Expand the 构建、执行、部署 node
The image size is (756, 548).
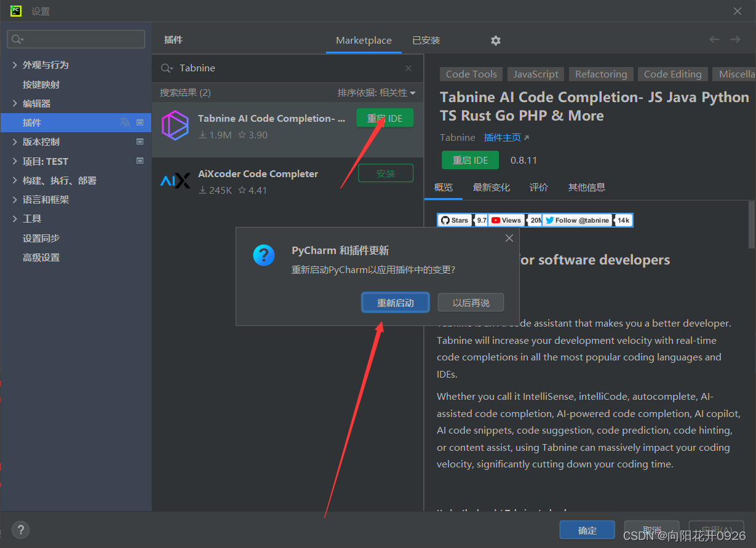pos(15,180)
